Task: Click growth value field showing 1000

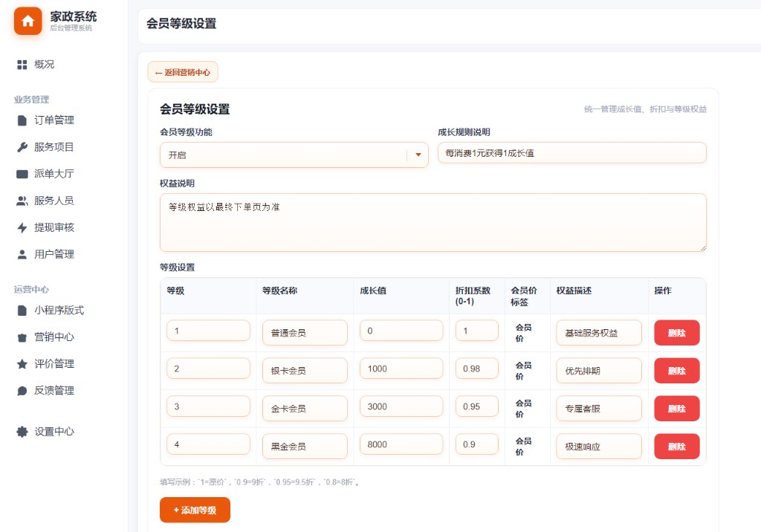Action: [401, 369]
